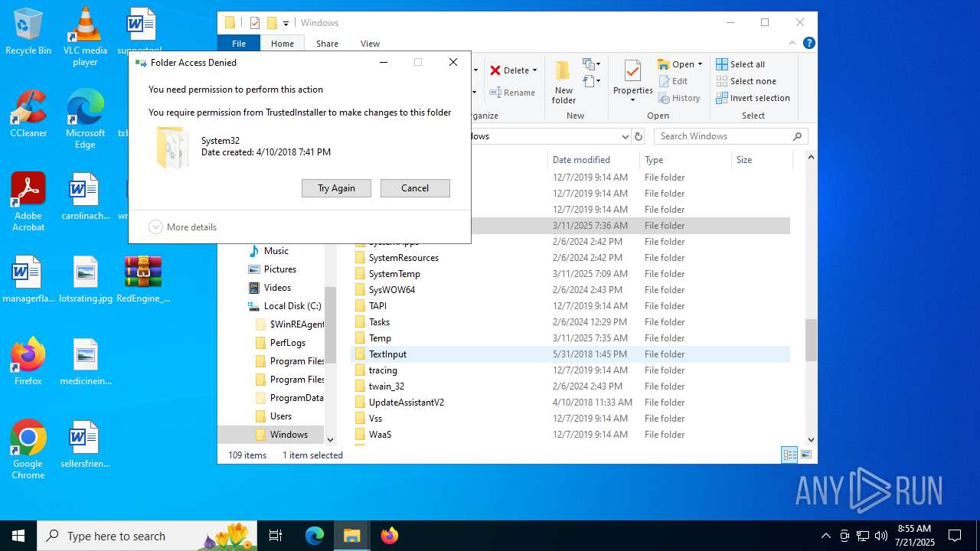
Task: Switch to the View ribbon tab
Action: [x=370, y=44]
